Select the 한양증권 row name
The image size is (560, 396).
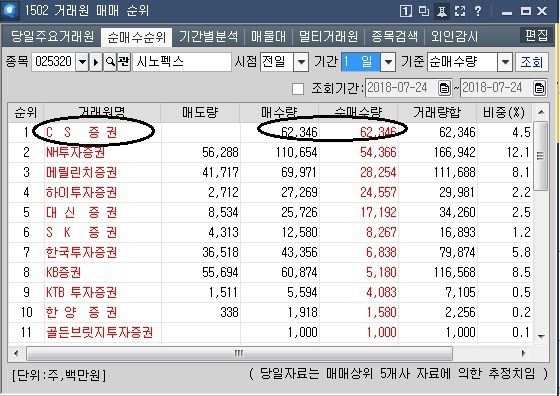click(x=81, y=312)
